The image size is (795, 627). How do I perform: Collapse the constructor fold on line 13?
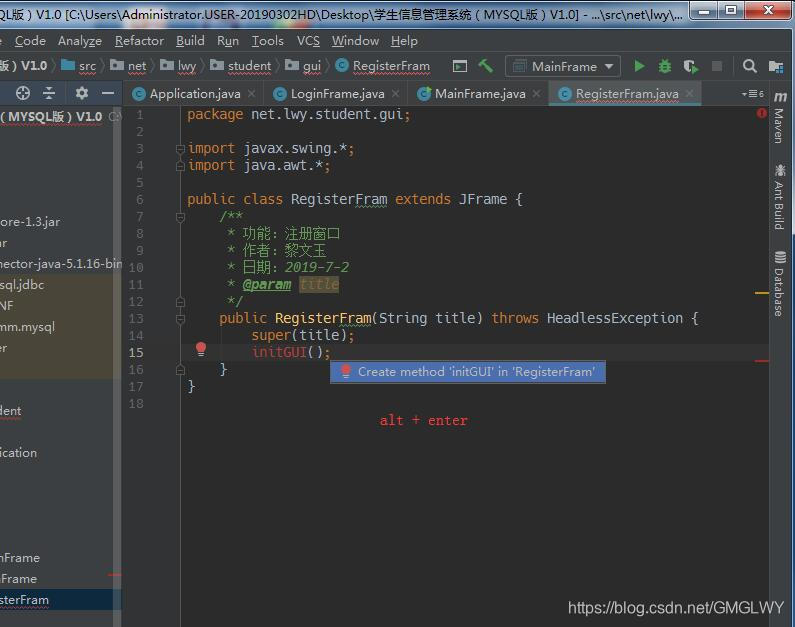pyautogui.click(x=180, y=319)
